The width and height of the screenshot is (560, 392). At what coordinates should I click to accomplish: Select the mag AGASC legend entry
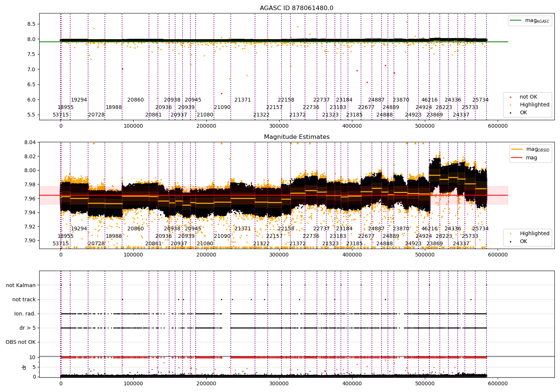click(530, 21)
